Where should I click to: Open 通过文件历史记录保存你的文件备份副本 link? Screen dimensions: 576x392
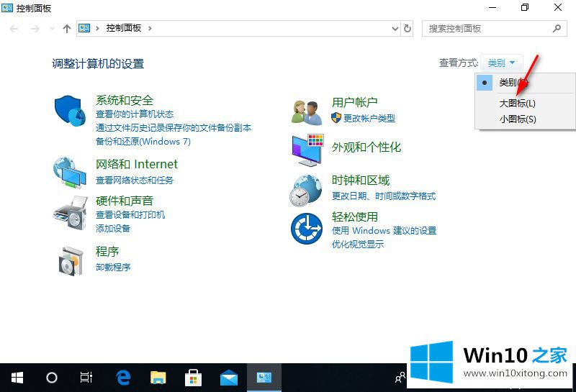tap(174, 128)
